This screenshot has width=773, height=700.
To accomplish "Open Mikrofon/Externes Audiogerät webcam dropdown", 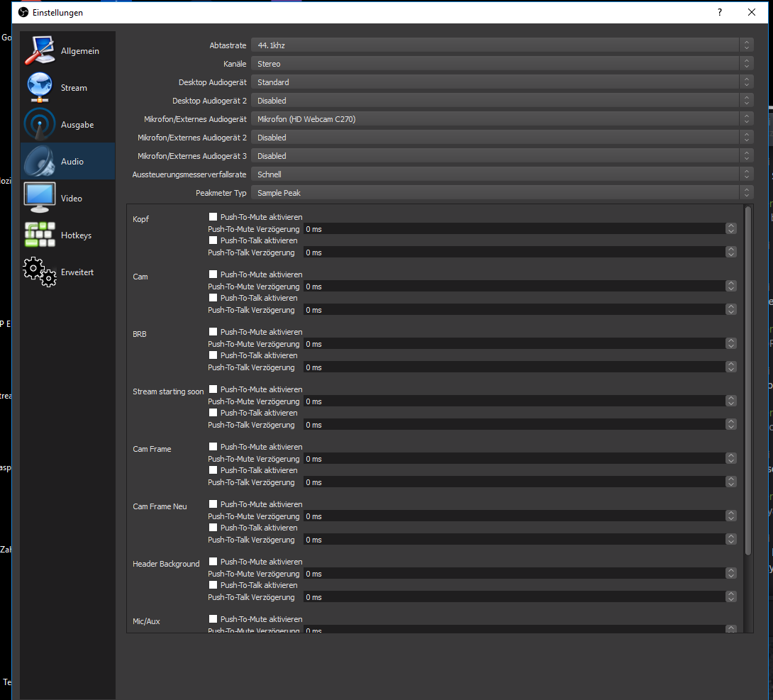I will pyautogui.click(x=502, y=119).
